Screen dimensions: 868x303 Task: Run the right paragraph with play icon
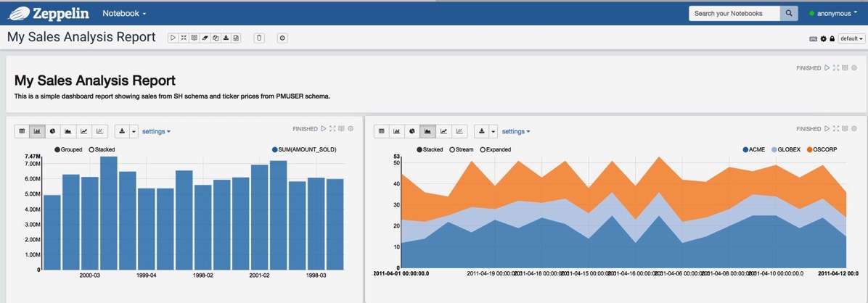pyautogui.click(x=827, y=129)
